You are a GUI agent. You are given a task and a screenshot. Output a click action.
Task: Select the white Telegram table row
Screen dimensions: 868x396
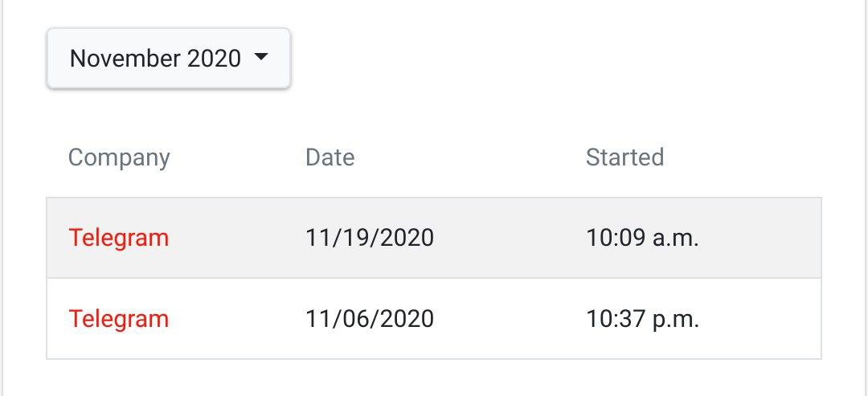[x=434, y=319]
